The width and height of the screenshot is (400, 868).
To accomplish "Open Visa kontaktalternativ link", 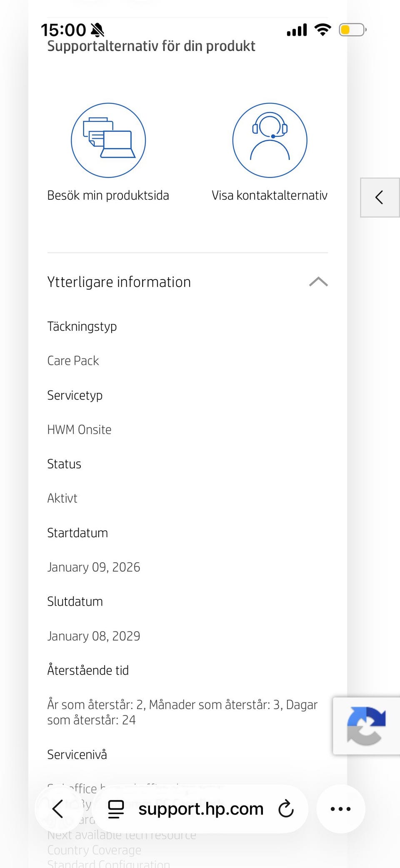I will [270, 195].
